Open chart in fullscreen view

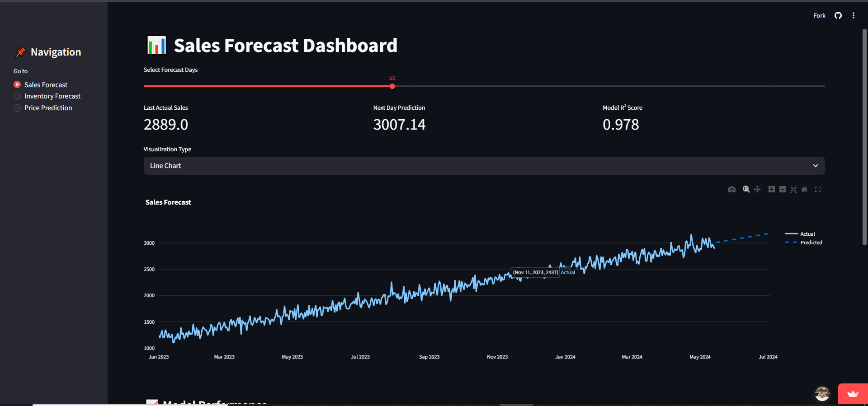(x=818, y=190)
